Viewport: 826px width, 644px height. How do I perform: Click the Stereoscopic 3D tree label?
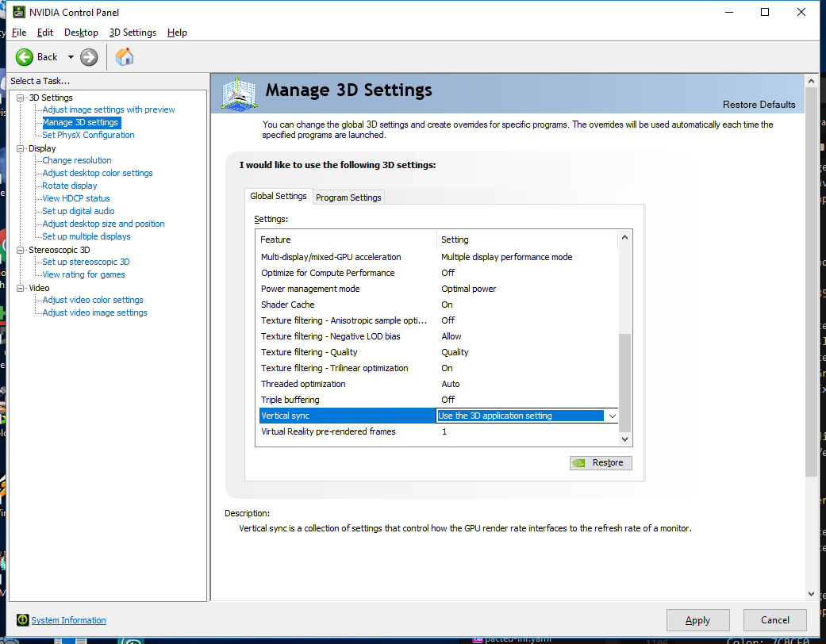59,250
